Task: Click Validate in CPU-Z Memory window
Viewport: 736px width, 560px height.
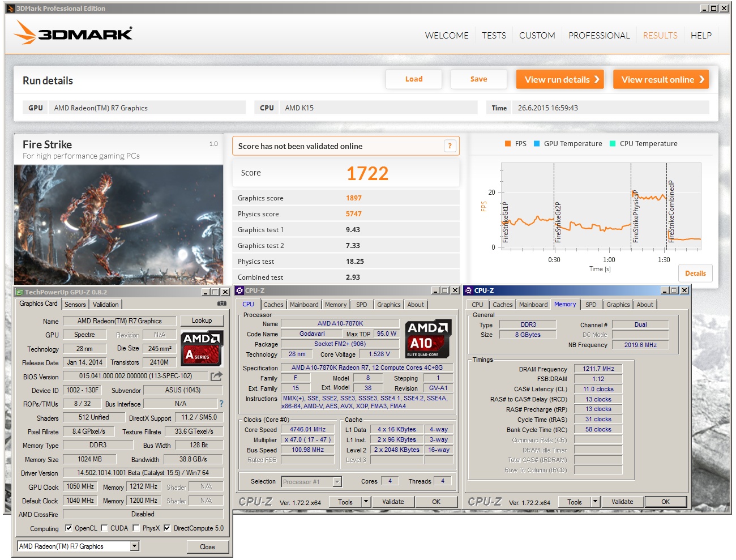Action: 622,502
